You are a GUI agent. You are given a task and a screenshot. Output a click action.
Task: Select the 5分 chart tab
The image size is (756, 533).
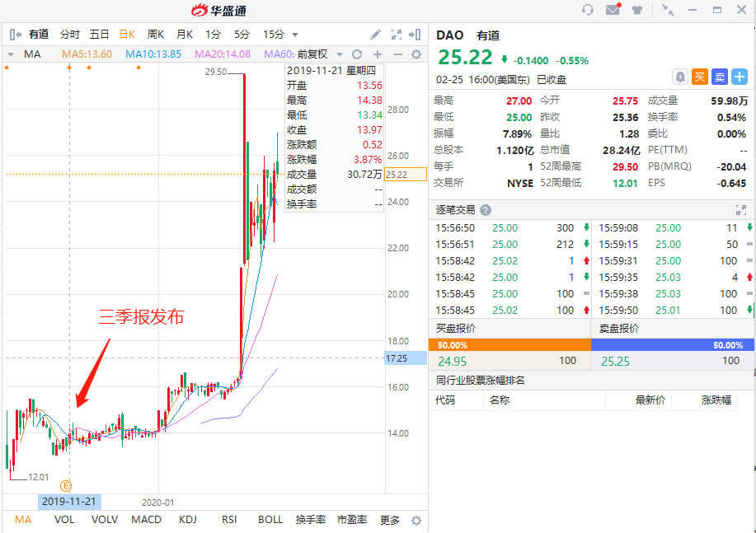click(x=242, y=35)
